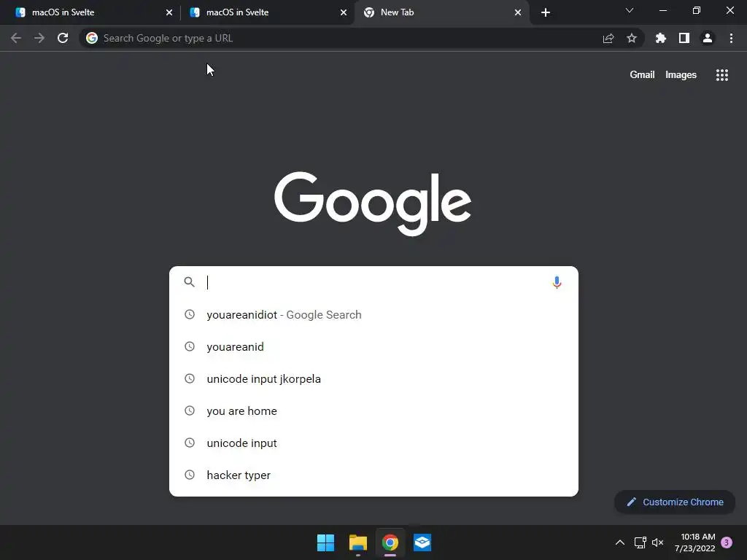Choose the unicode input jkorpela suggestion
Image resolution: width=747 pixels, height=560 pixels.
click(x=374, y=378)
